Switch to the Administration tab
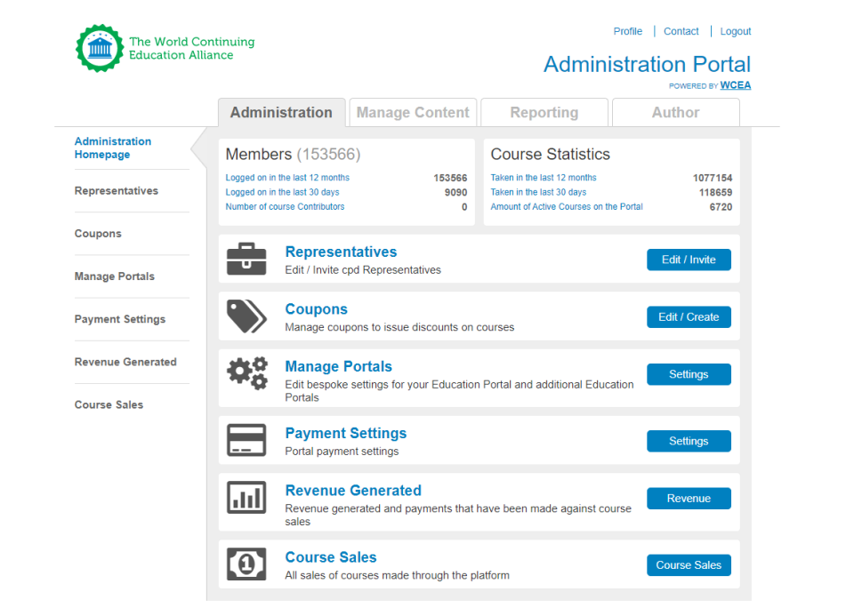The image size is (854, 616). click(x=282, y=113)
